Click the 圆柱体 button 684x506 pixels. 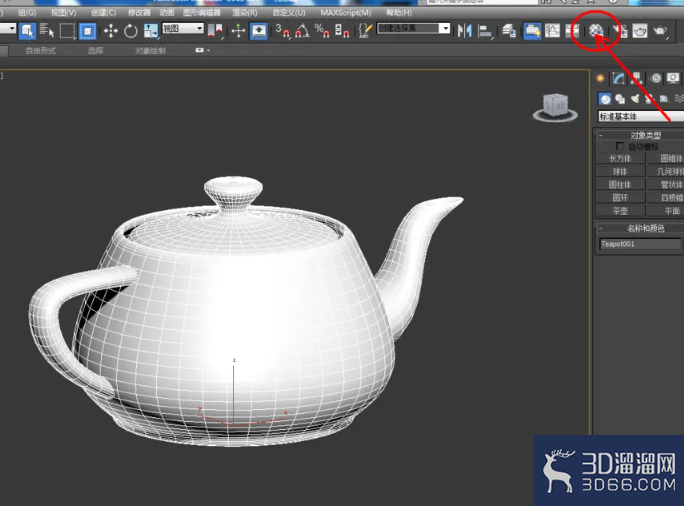point(620,185)
